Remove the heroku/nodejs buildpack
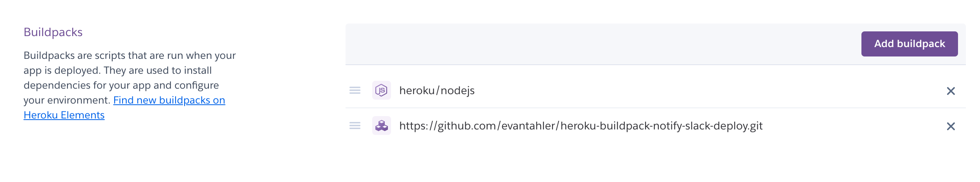The height and width of the screenshot is (182, 980). (x=951, y=91)
